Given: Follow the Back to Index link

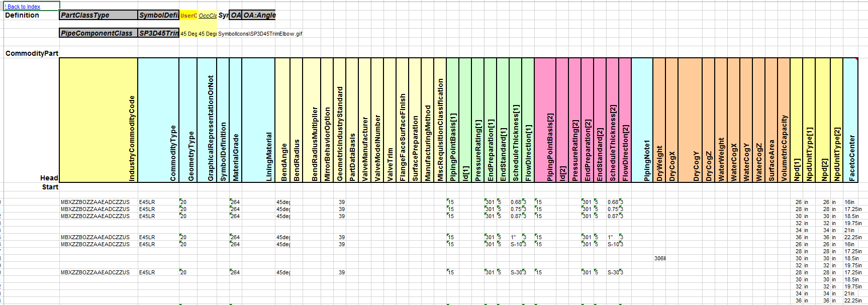Looking at the screenshot, I should 23,7.
